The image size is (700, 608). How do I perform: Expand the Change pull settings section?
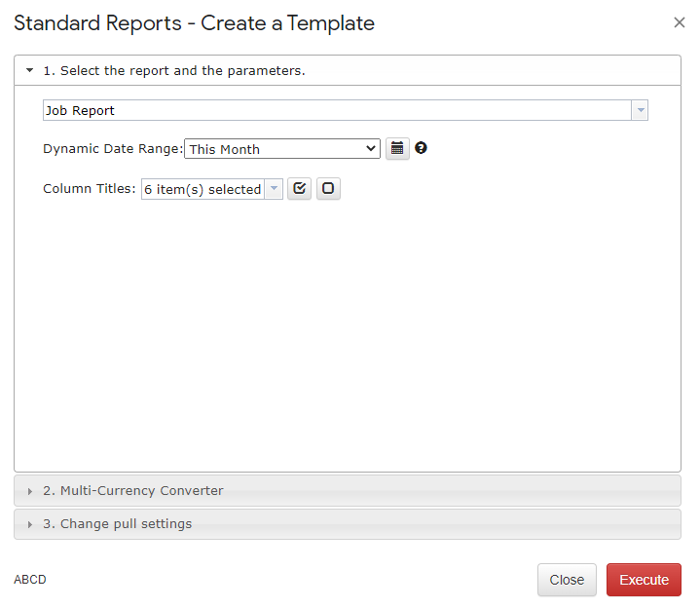[117, 524]
